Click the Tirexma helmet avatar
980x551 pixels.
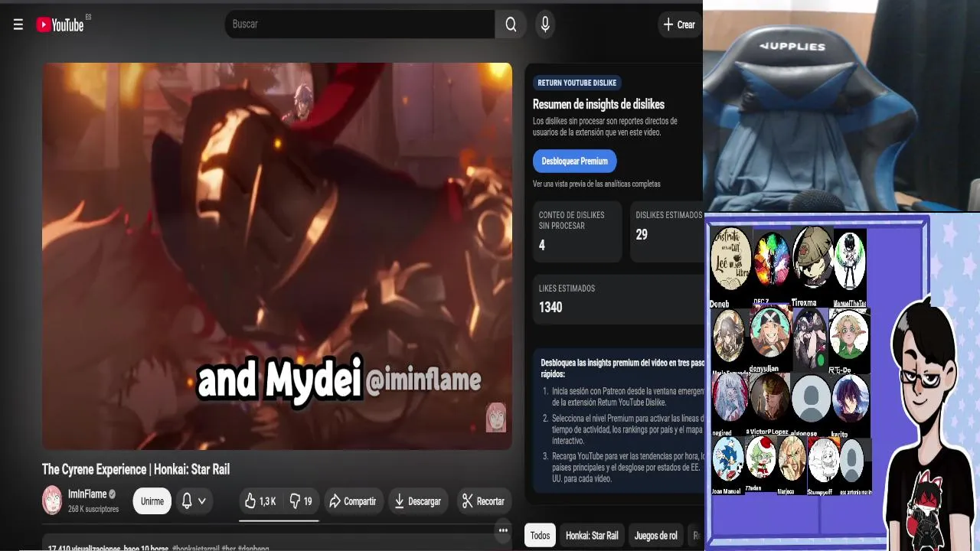point(812,259)
